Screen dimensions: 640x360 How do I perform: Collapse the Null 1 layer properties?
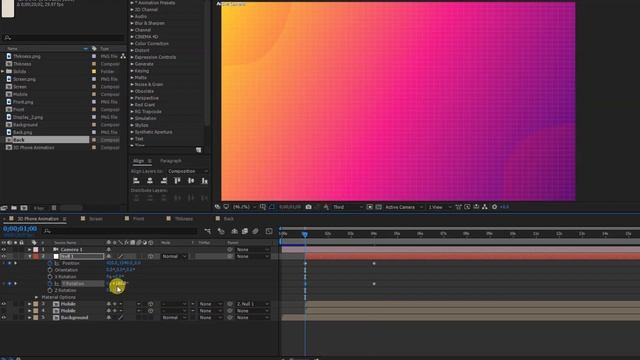click(x=29, y=256)
